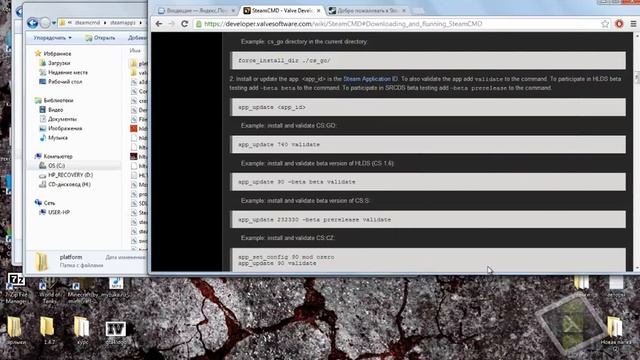
Task: Click the Chrome forward arrow
Action: click(171, 24)
